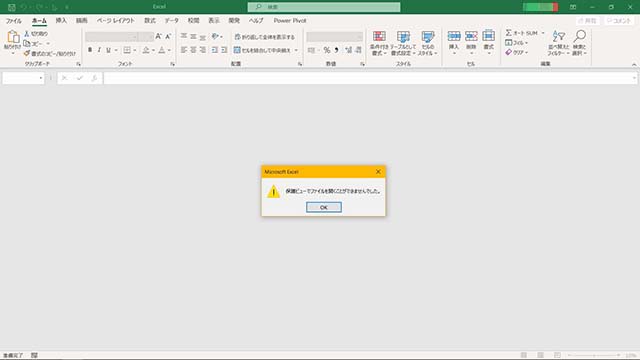
Task: Click the Paste clipboard icon
Action: coord(13,37)
